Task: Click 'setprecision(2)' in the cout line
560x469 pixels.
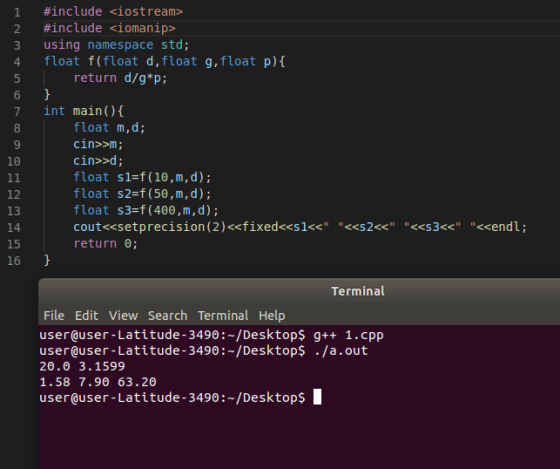Action: pos(172,227)
